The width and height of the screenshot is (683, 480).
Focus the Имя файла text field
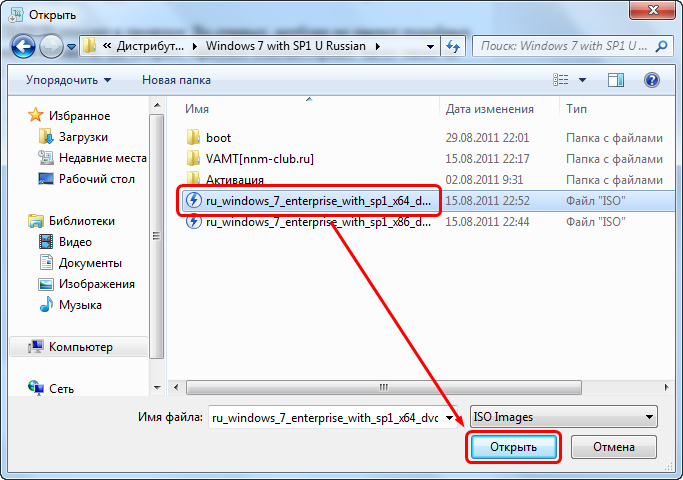(325, 417)
